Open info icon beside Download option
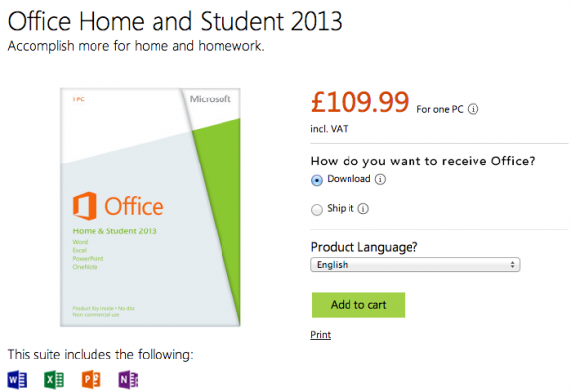 (380, 179)
